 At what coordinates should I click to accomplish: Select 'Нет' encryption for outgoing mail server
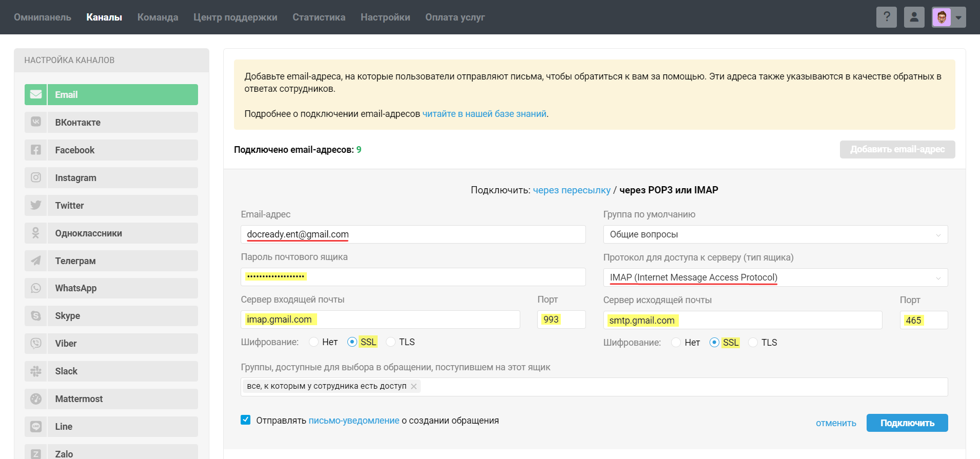click(x=676, y=343)
